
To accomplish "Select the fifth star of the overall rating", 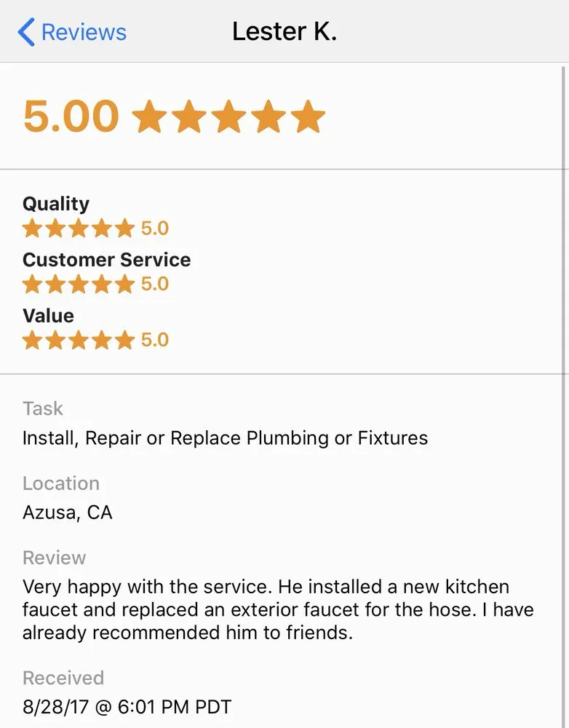I will click(306, 116).
